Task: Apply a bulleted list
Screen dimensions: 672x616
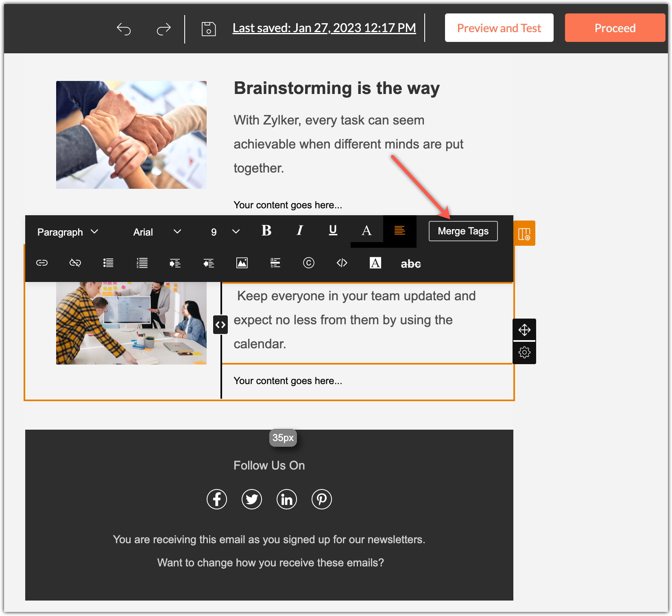Action: (108, 263)
